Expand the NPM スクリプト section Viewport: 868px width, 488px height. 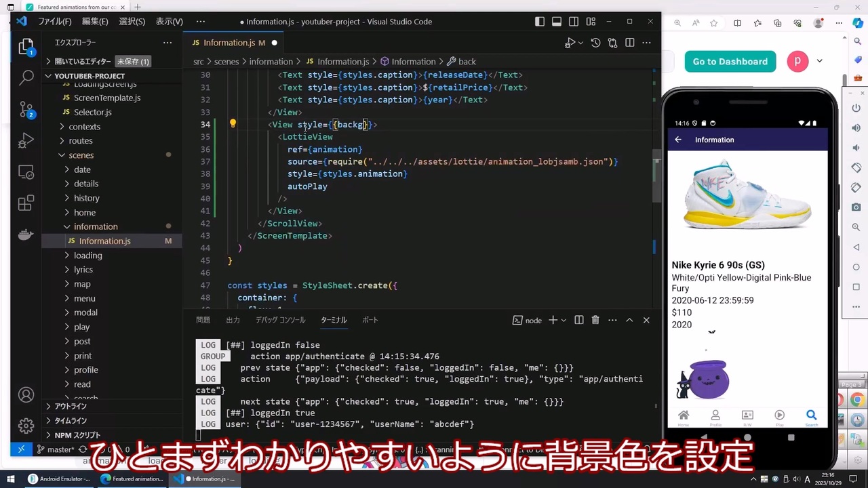tap(77, 435)
